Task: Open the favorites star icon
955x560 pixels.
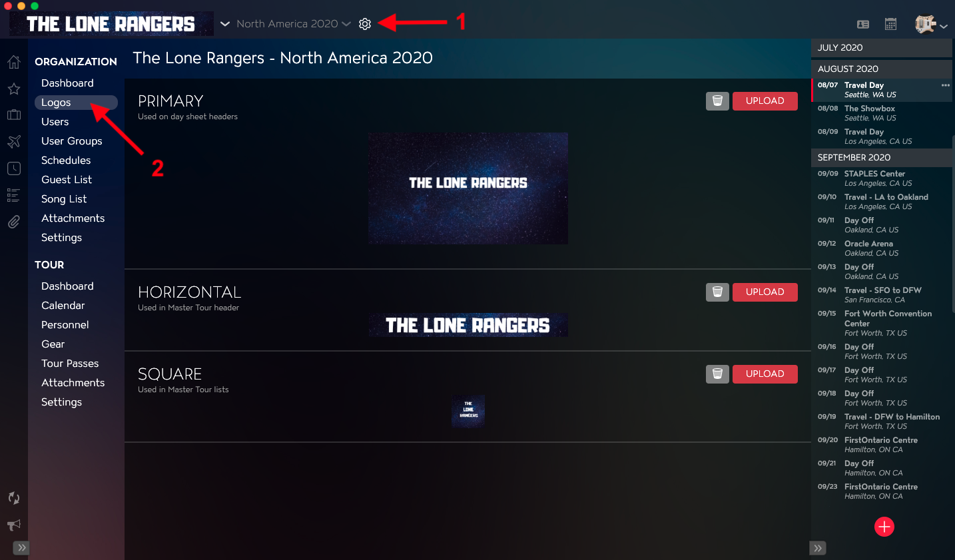Action: pyautogui.click(x=14, y=89)
